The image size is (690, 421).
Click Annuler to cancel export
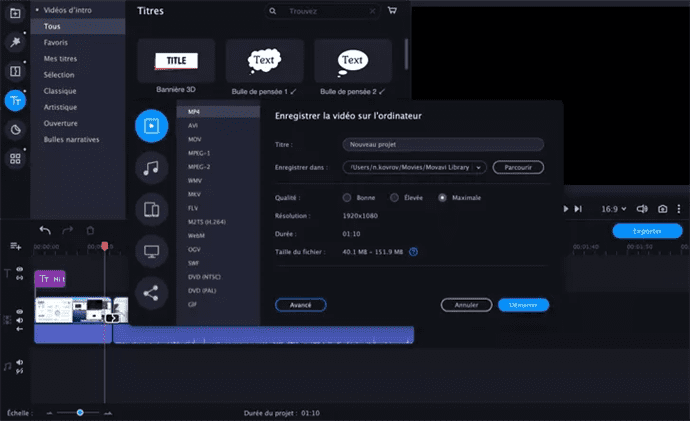[466, 305]
